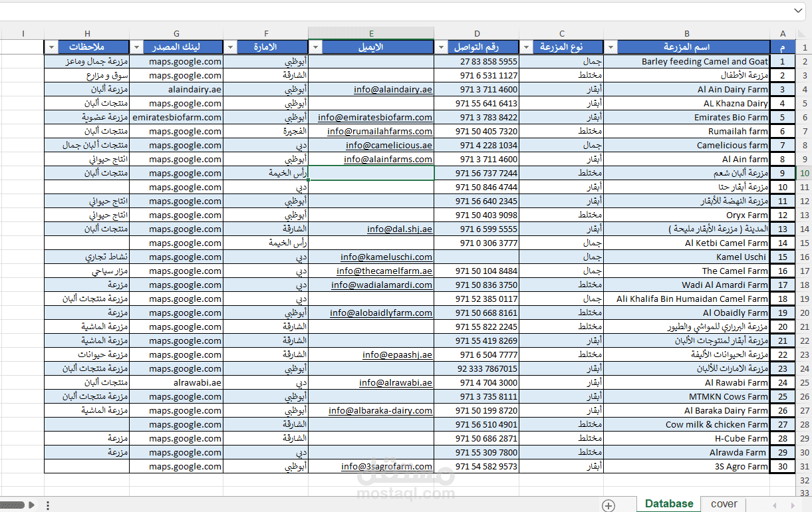Screen dimensions: 812x512
Task: Open the info@epaashj.ae email link
Action: click(398, 354)
